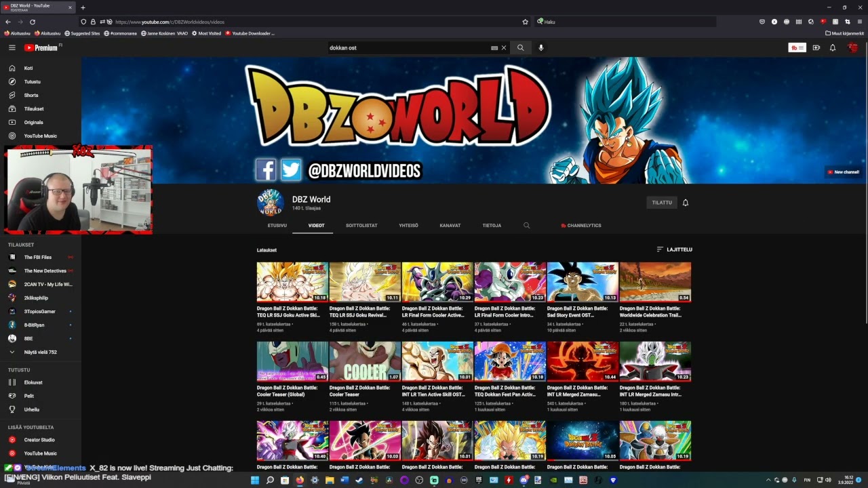Show hidden system tray icons

pyautogui.click(x=768, y=481)
